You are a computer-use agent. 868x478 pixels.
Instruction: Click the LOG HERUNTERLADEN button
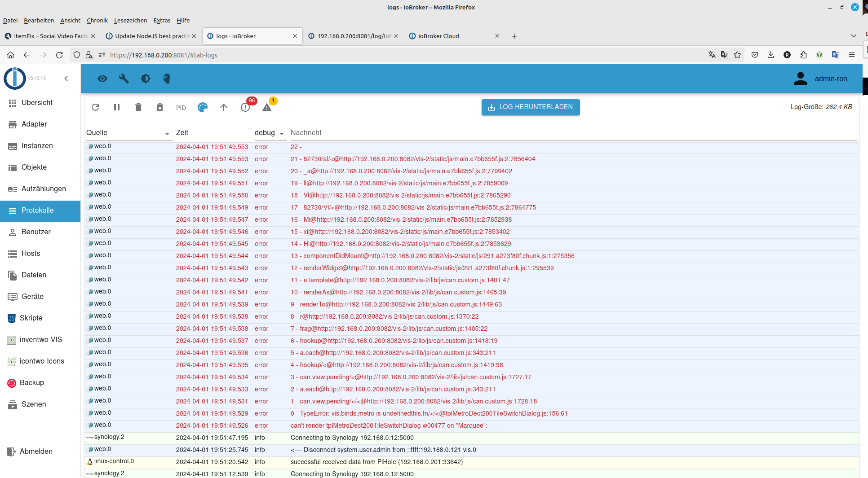pyautogui.click(x=531, y=107)
